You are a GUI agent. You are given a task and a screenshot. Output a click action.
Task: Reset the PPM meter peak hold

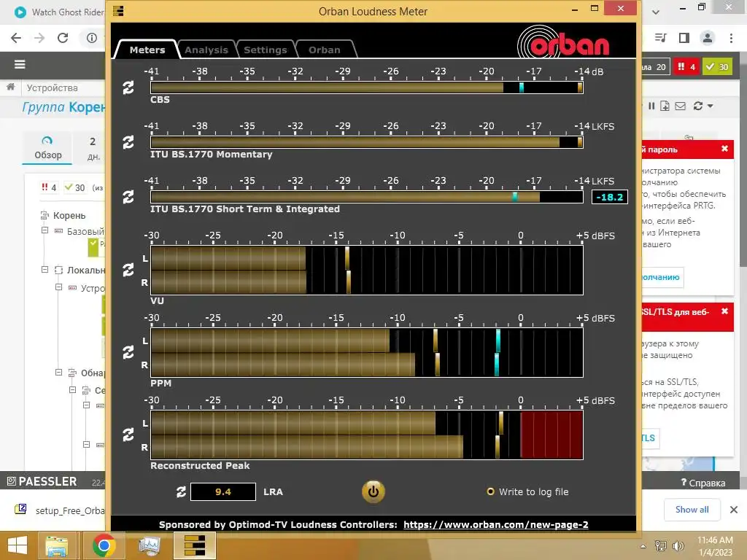[x=128, y=352]
